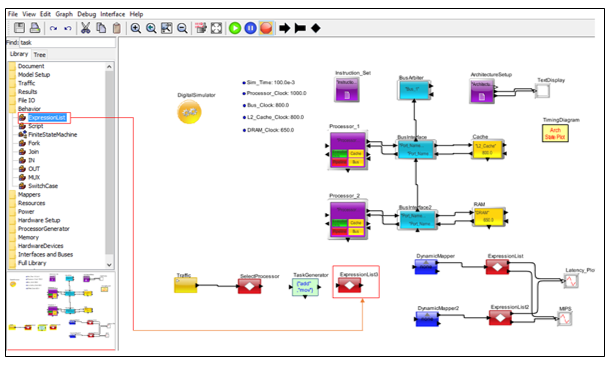The height and width of the screenshot is (365, 613).
Task: Click the library scrollbar down arrow
Action: [x=109, y=265]
